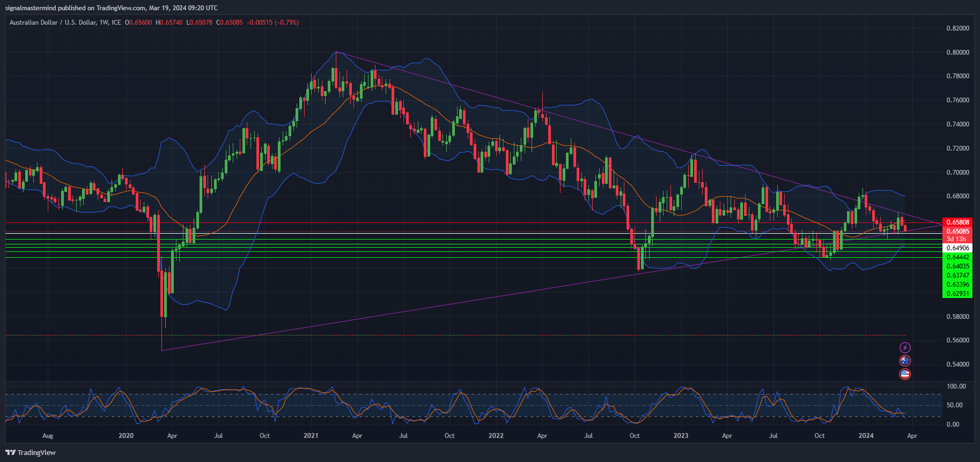Click the change value −0.00515 (−0.79%)
The width and height of the screenshot is (980, 462).
click(272, 23)
